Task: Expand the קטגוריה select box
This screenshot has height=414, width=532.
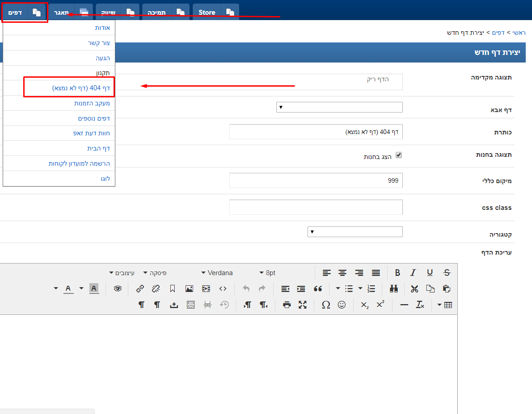Action: point(355,232)
